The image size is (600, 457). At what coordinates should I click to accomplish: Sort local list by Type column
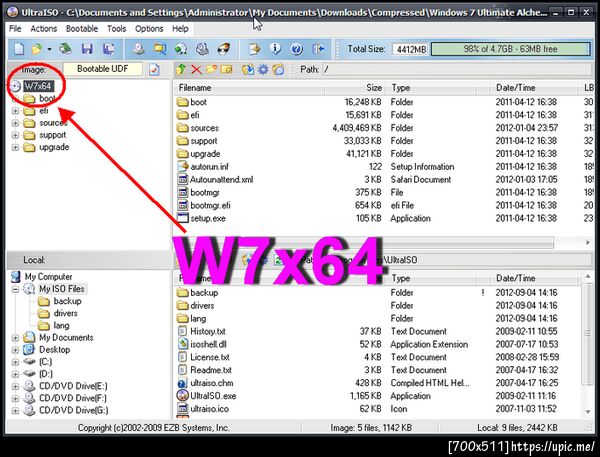pos(430,278)
